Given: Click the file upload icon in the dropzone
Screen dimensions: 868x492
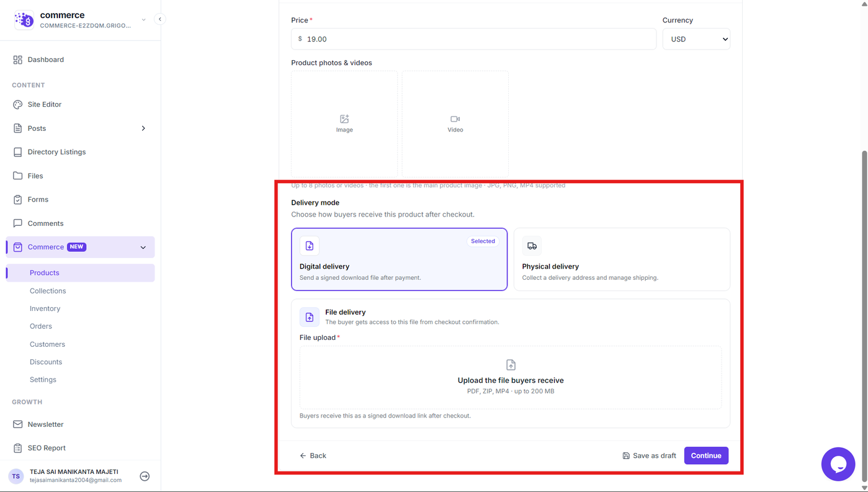Looking at the screenshot, I should tap(511, 365).
